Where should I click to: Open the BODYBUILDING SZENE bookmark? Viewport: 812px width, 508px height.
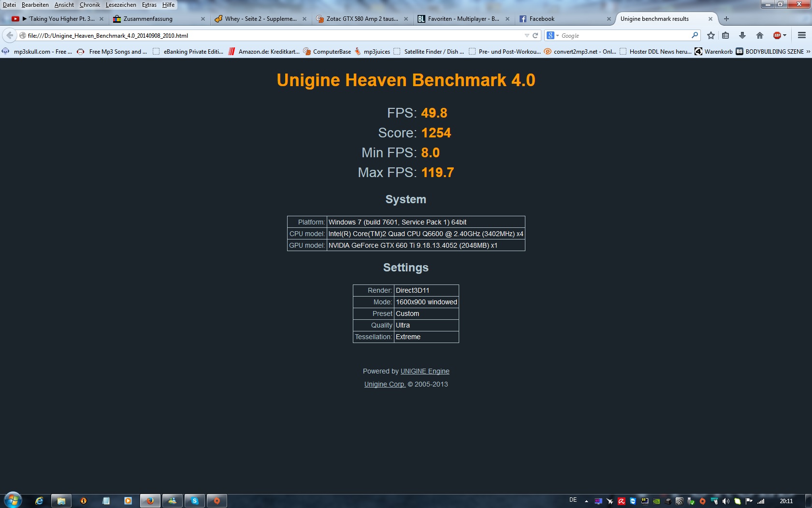click(x=769, y=51)
